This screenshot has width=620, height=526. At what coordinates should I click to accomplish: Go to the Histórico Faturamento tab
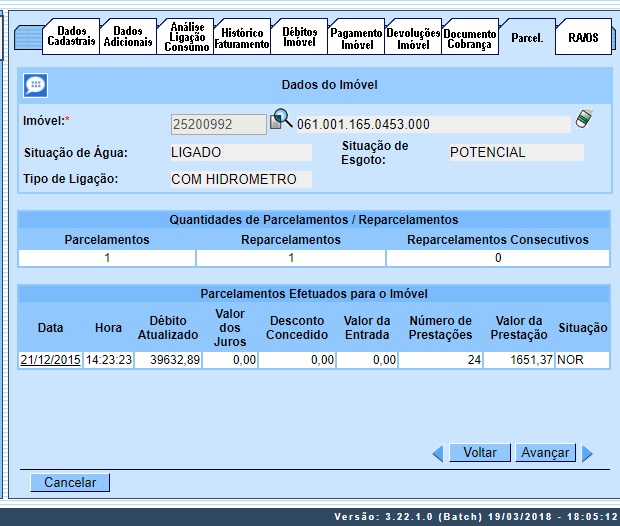click(242, 38)
